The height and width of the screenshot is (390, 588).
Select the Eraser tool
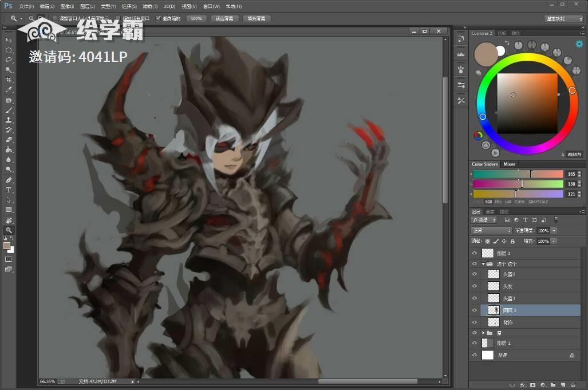click(x=9, y=140)
